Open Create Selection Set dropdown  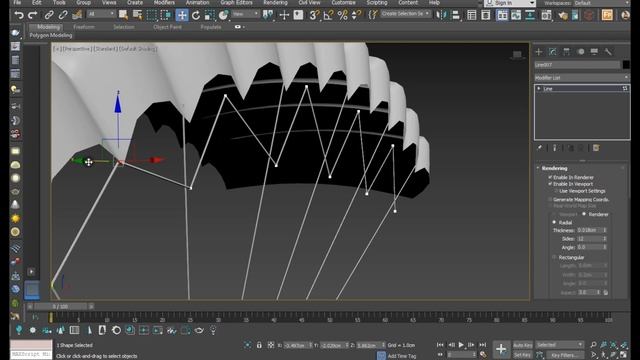coord(405,13)
